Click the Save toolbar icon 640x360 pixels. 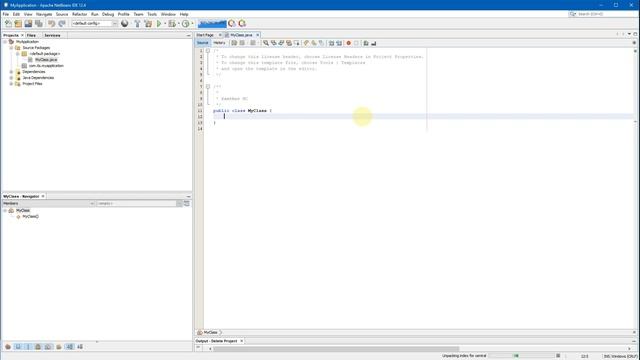pyautogui.click(x=28, y=24)
